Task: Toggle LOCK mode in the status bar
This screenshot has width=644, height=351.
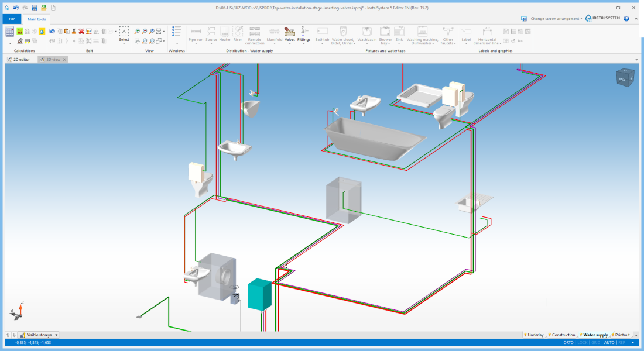Action: 583,342
